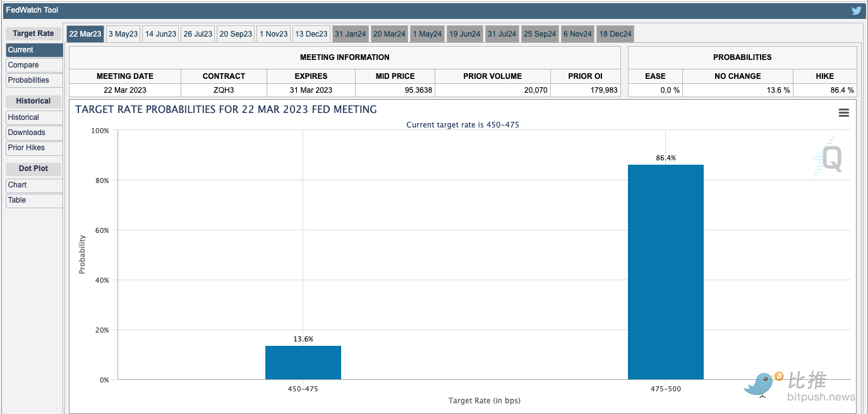Click the Twitter bird icon
The width and height of the screenshot is (868, 414).
[856, 11]
